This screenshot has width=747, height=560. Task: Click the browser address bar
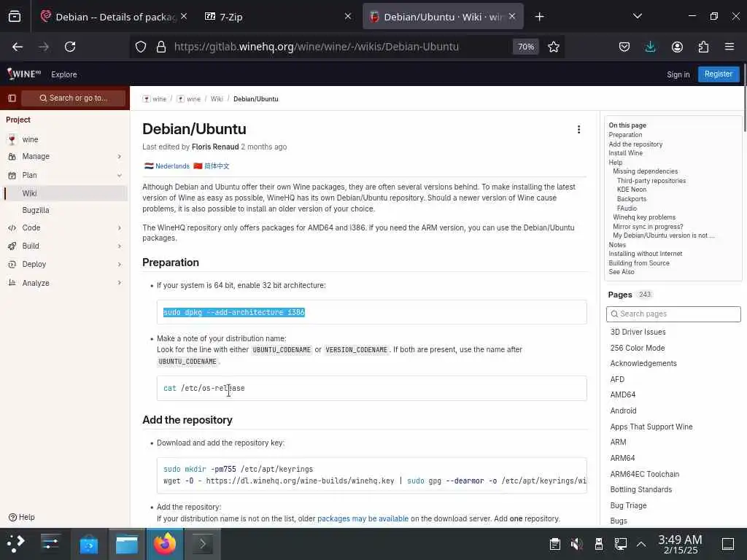pos(317,47)
